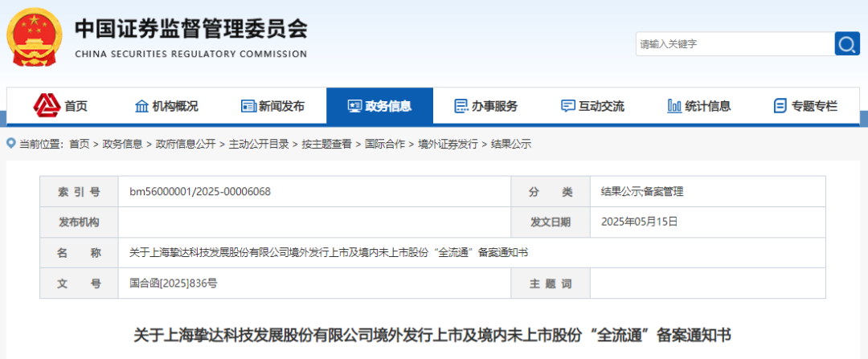Go to 政府信息公开 in the breadcrumb
868x359 pixels.
click(186, 145)
